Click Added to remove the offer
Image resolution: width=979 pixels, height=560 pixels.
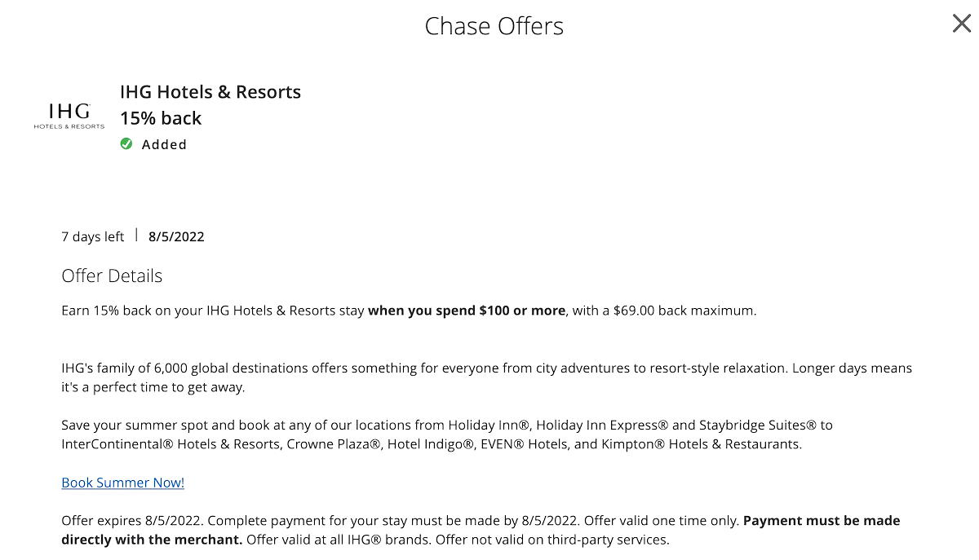[164, 143]
